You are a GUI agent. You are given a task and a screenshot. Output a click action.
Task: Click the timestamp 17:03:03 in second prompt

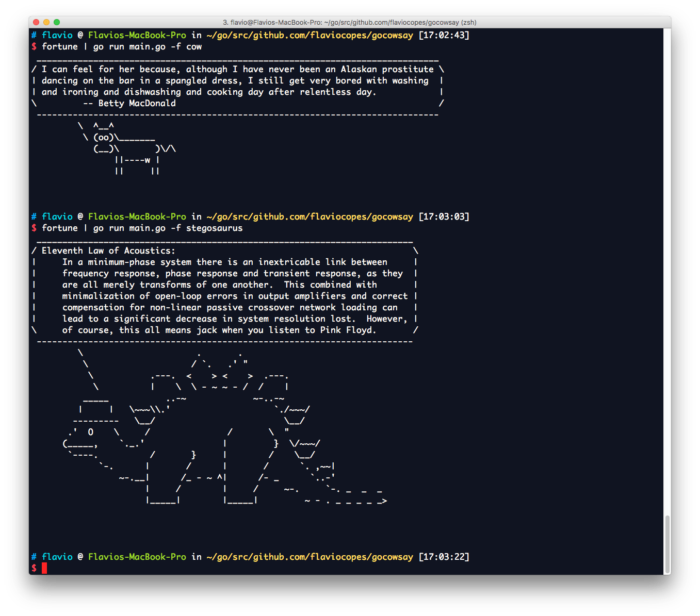tap(444, 217)
